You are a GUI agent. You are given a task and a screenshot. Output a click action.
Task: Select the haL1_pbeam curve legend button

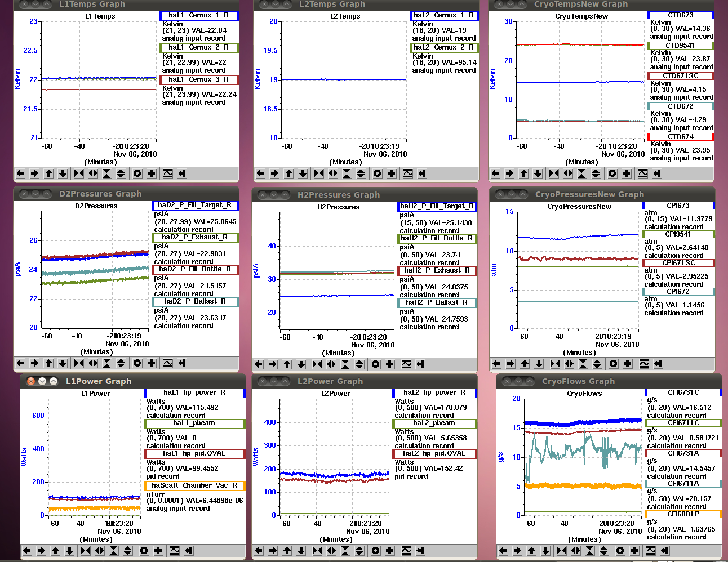(x=194, y=423)
